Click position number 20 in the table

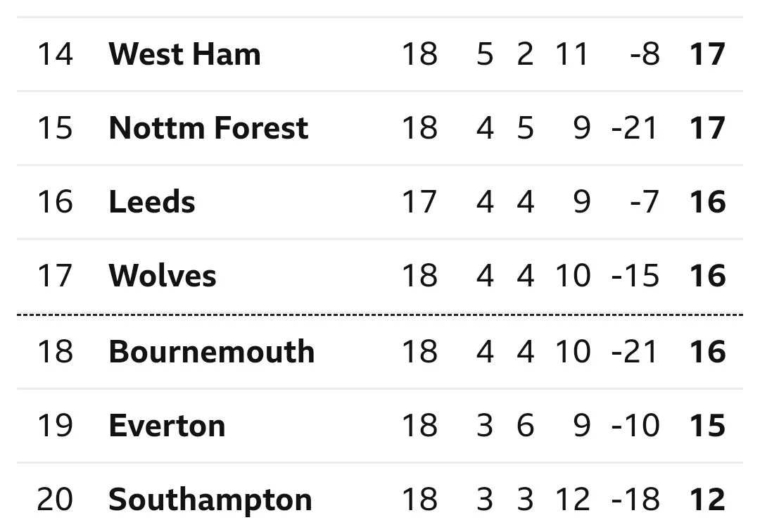(54, 500)
